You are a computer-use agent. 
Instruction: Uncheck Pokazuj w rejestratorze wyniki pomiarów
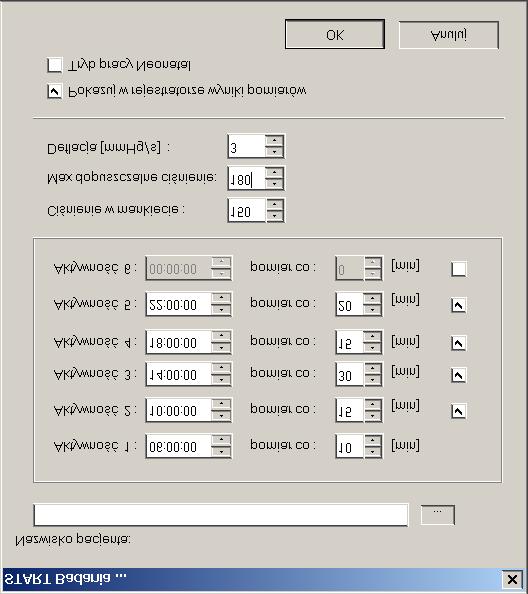[x=55, y=91]
